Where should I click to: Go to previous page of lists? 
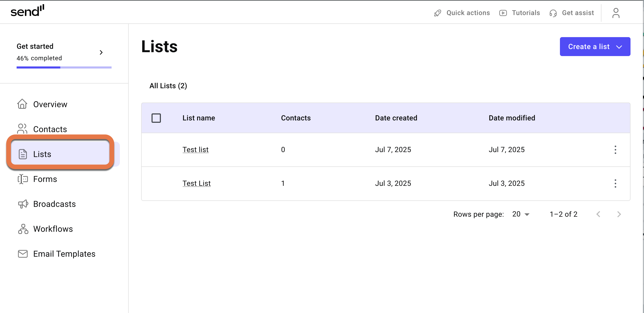click(x=598, y=214)
